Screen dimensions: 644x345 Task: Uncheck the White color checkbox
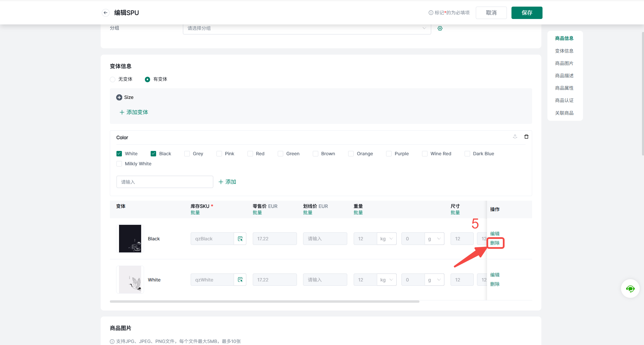coord(119,154)
